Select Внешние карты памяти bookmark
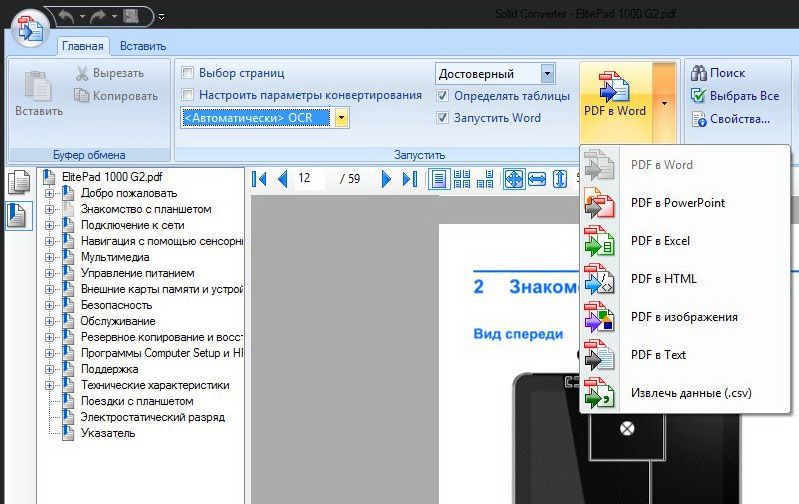 coord(162,289)
